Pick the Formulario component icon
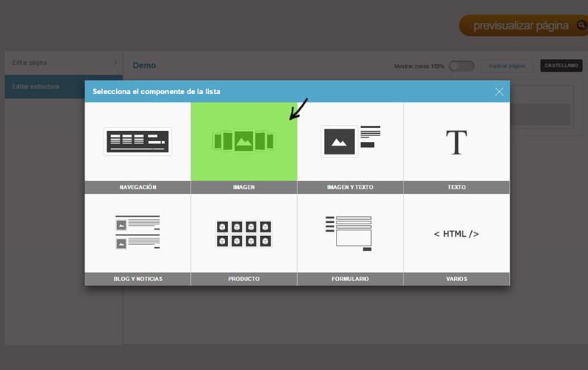This screenshot has height=370, width=588. point(350,232)
